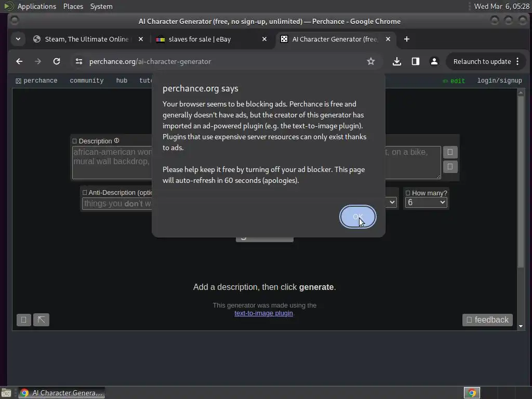This screenshot has height=399, width=532.
Task: Click OK in the perchance.org dialog
Action: tap(357, 217)
